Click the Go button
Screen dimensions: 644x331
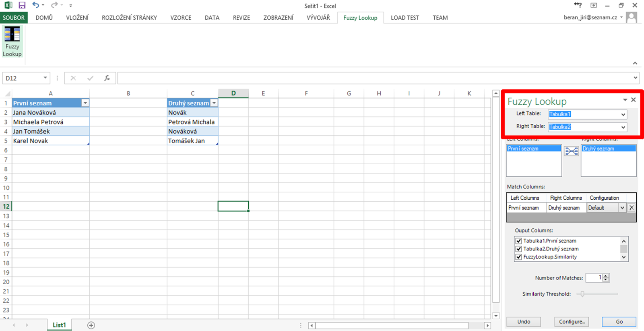coord(619,322)
